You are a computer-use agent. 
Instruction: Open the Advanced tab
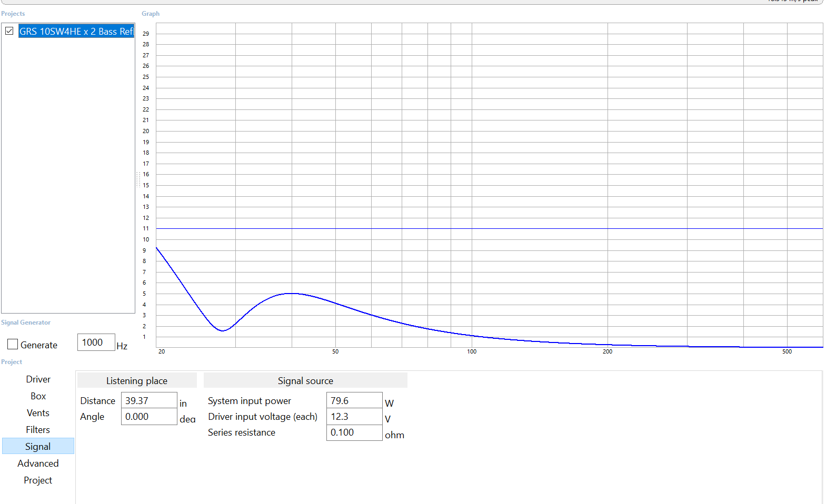coord(38,463)
